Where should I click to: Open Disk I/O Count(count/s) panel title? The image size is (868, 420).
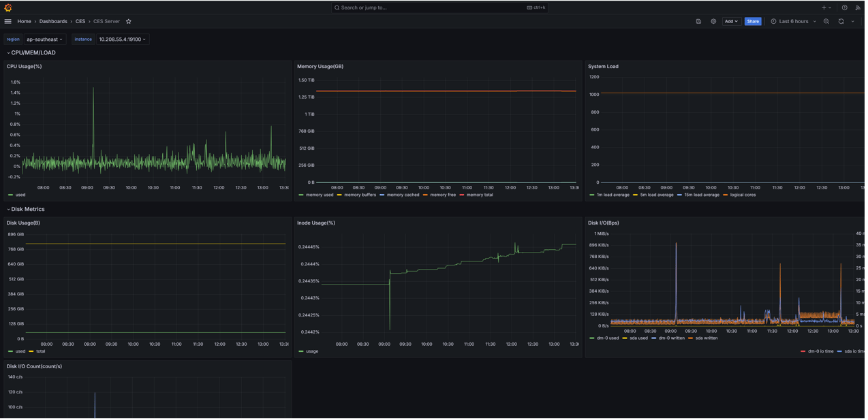coord(34,368)
